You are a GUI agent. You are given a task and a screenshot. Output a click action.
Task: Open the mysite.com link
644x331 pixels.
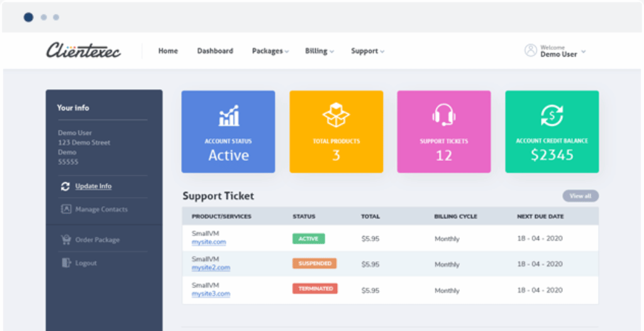tap(209, 242)
